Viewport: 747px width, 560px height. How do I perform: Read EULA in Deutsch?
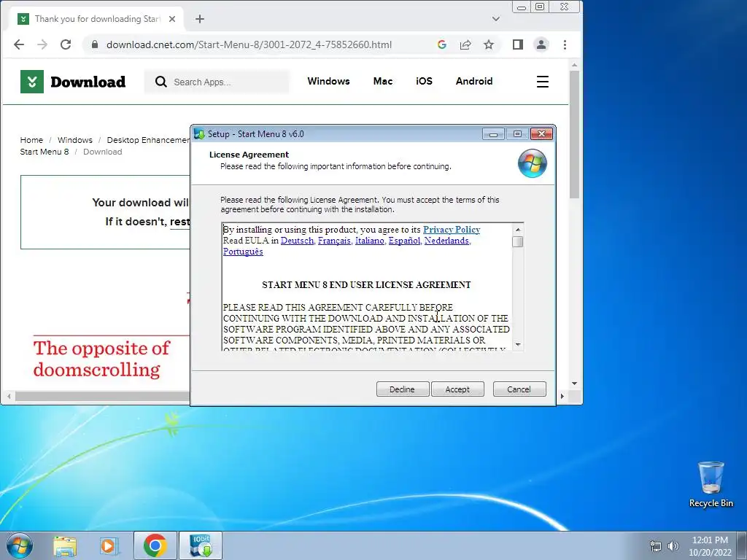[298, 241]
